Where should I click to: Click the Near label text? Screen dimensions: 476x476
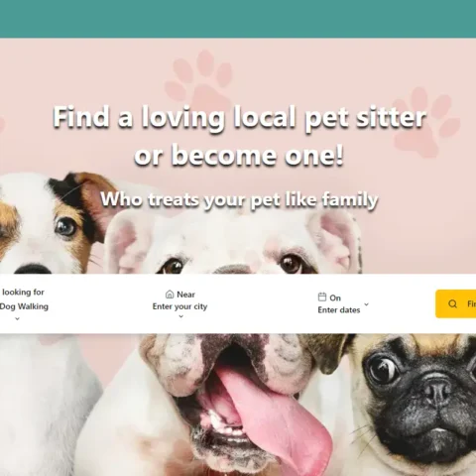click(x=186, y=295)
